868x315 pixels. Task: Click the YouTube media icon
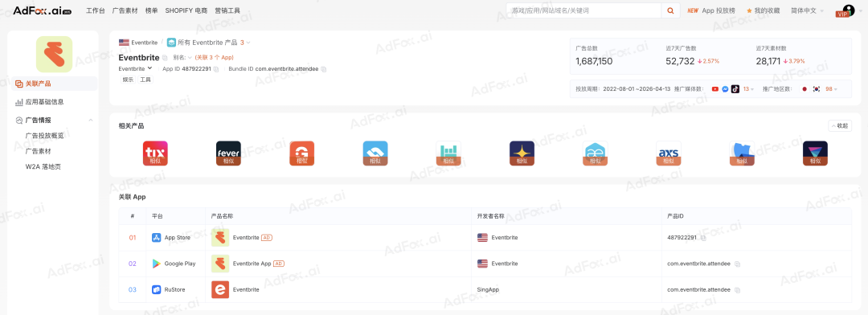click(715, 88)
